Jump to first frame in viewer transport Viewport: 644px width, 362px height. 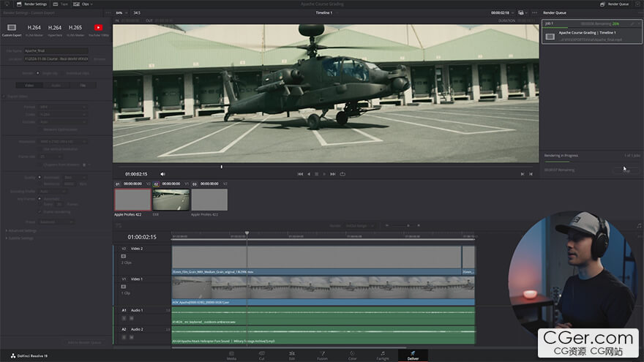pyautogui.click(x=300, y=174)
